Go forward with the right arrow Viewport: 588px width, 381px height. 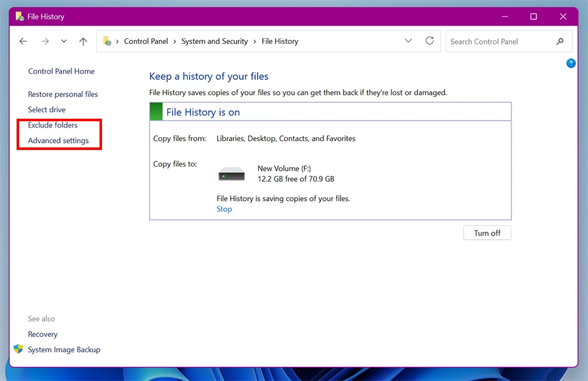(x=45, y=41)
